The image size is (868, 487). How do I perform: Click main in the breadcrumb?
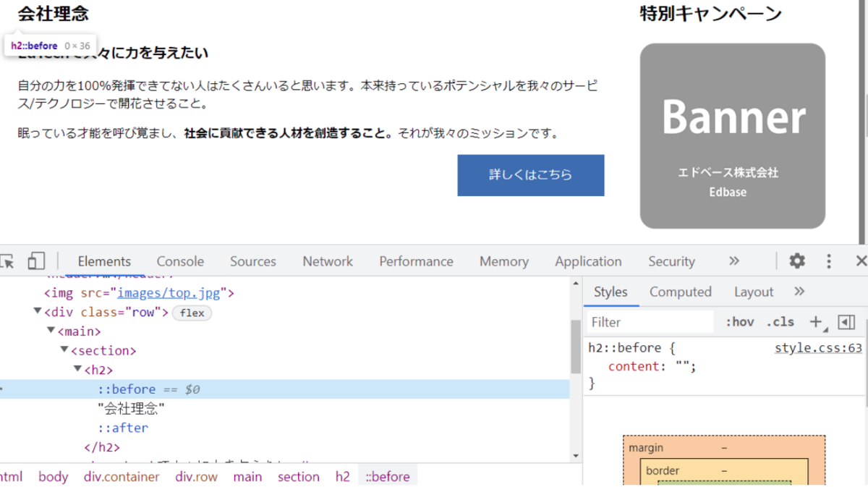pos(247,476)
